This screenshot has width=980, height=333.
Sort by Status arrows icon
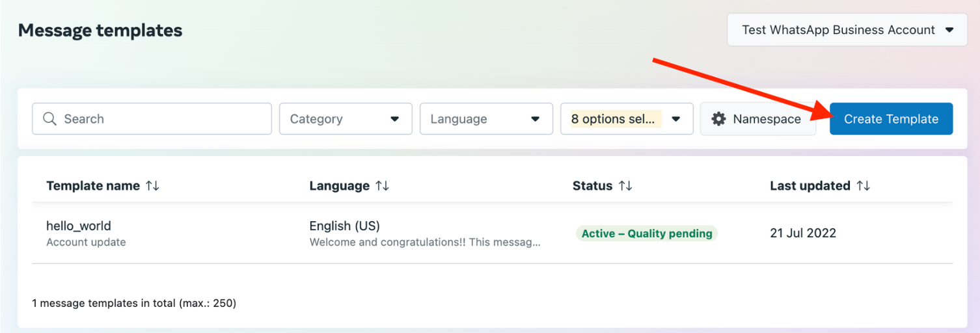point(625,186)
